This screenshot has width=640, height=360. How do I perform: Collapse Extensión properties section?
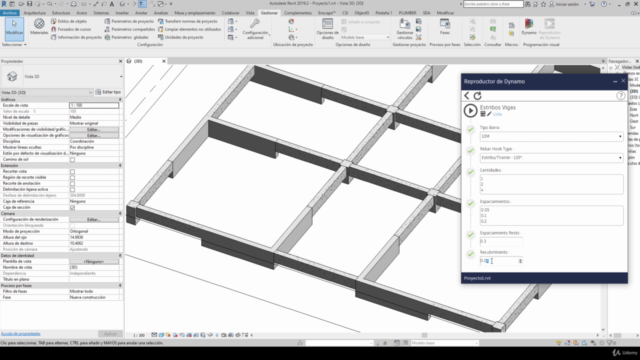(120, 166)
